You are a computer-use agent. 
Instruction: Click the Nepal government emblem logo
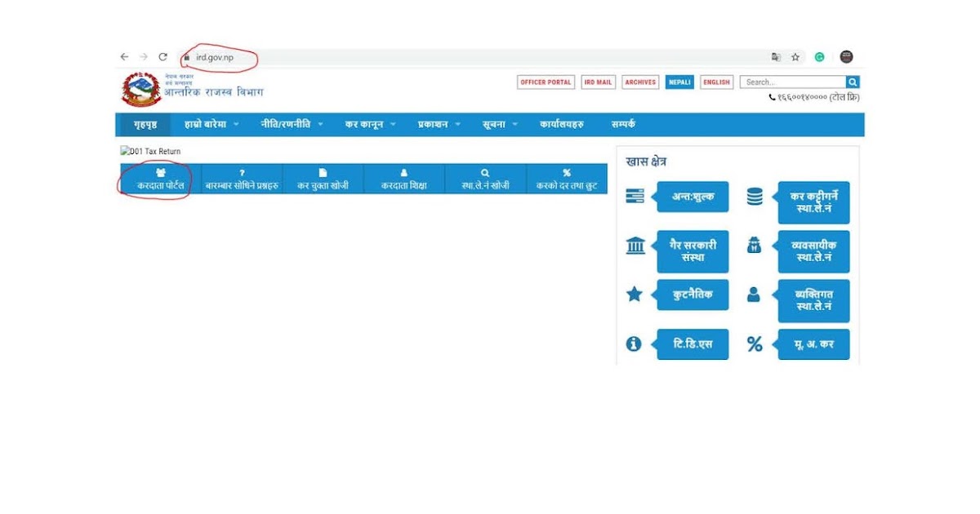click(140, 90)
